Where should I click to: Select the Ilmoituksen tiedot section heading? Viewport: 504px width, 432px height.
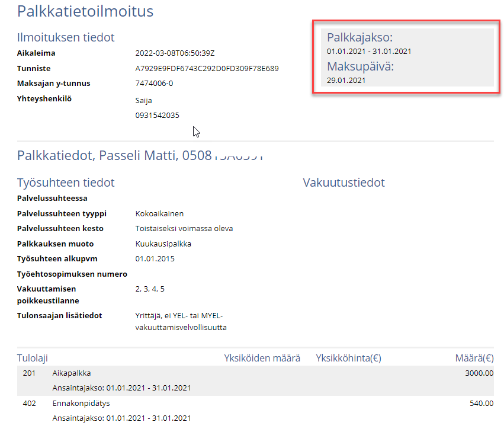(x=65, y=37)
